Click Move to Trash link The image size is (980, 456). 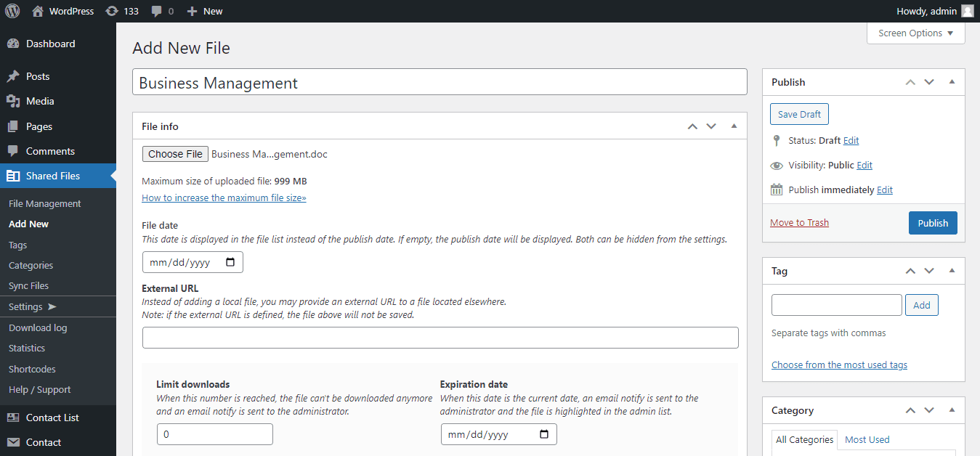(x=799, y=222)
